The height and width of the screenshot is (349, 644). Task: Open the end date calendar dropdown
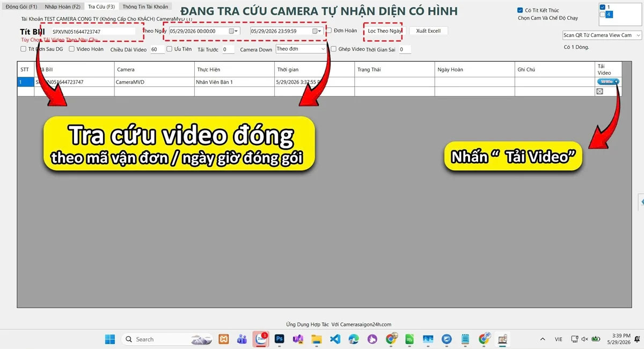(316, 31)
